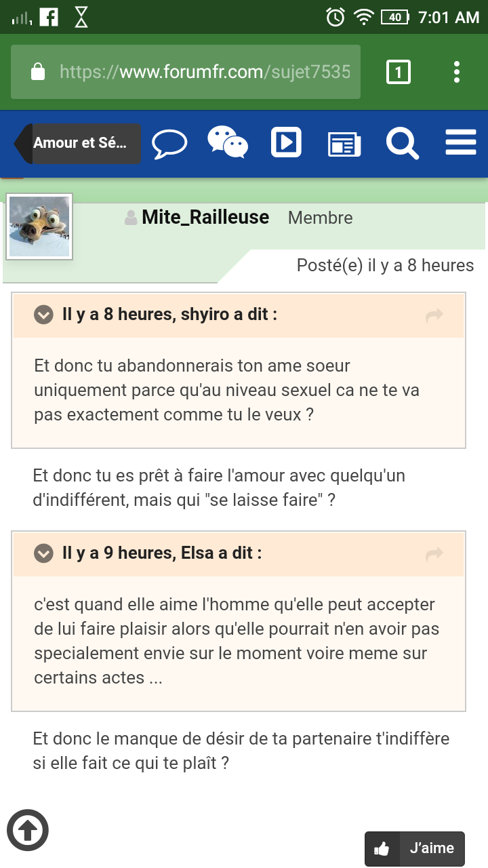Tap the J'aime like button
The height and width of the screenshot is (868, 488).
pyautogui.click(x=415, y=848)
